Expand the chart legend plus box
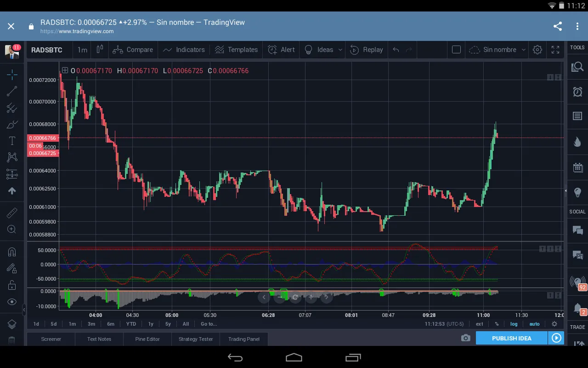 (x=65, y=70)
